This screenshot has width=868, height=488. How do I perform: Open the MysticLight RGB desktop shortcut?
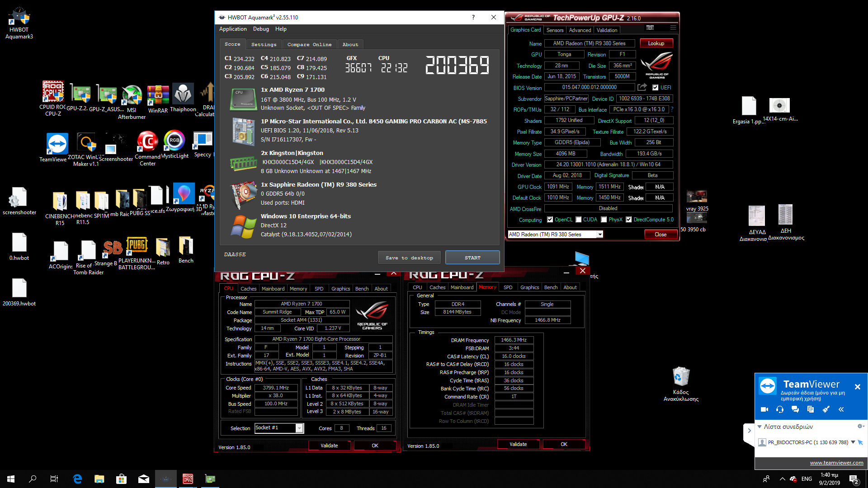pyautogui.click(x=175, y=144)
